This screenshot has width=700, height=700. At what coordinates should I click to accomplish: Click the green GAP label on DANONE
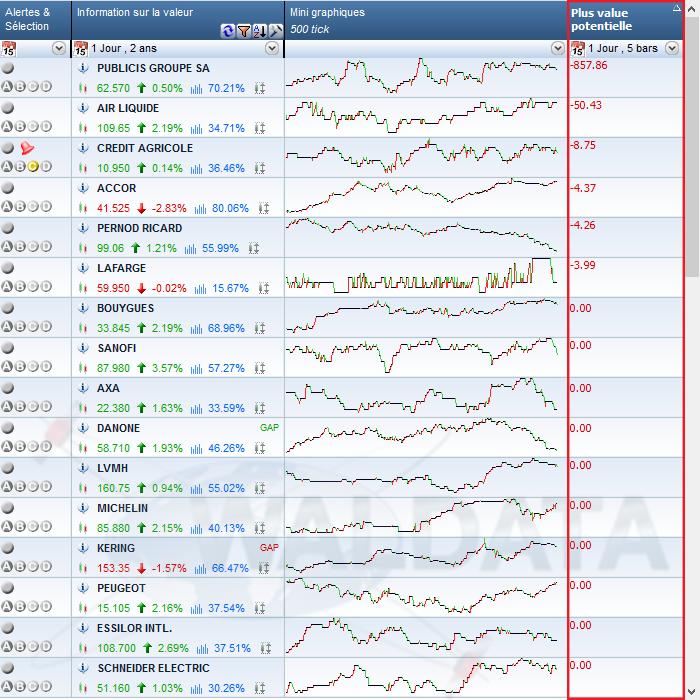(269, 428)
